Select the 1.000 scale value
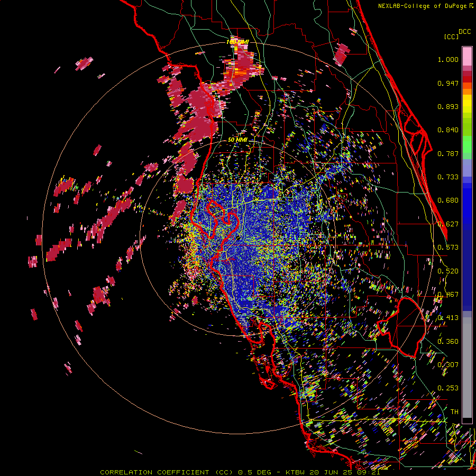 click(x=448, y=59)
